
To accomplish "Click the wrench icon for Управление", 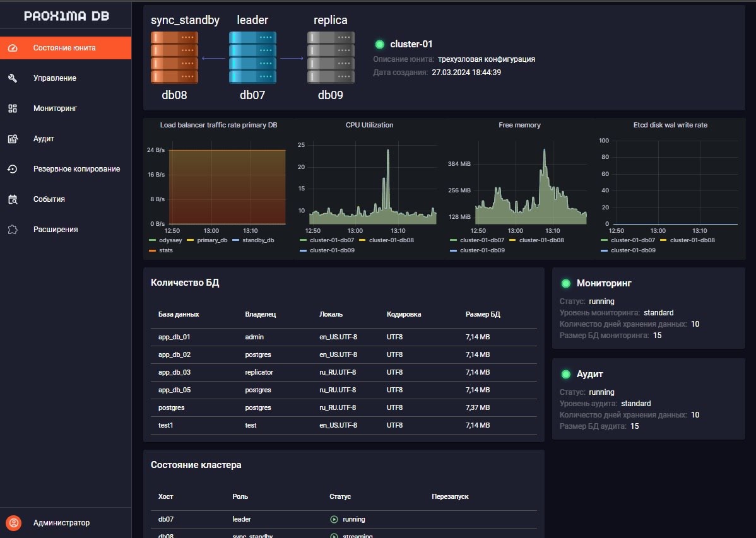I will tap(13, 78).
